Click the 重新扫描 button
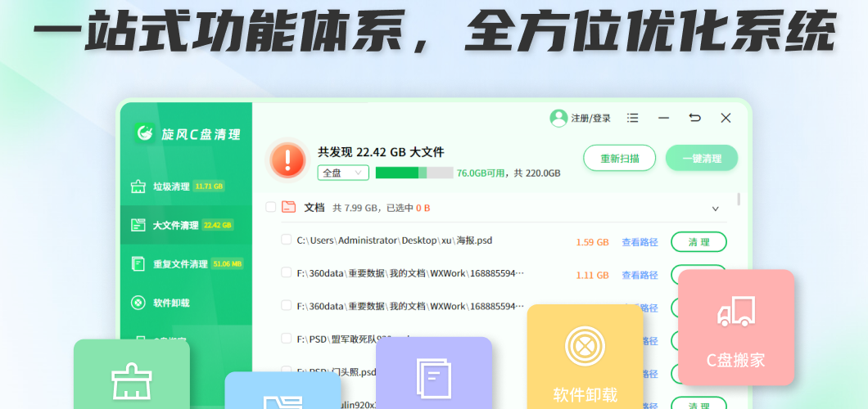Image resolution: width=868 pixels, height=409 pixels. pyautogui.click(x=619, y=158)
